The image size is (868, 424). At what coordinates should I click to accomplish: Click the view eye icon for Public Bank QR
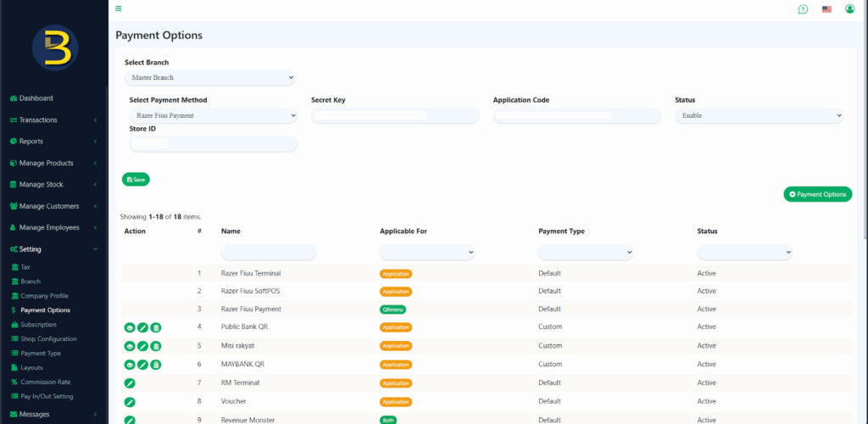click(x=130, y=327)
